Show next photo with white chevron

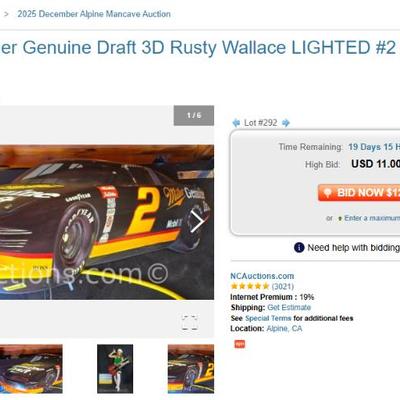point(198,222)
